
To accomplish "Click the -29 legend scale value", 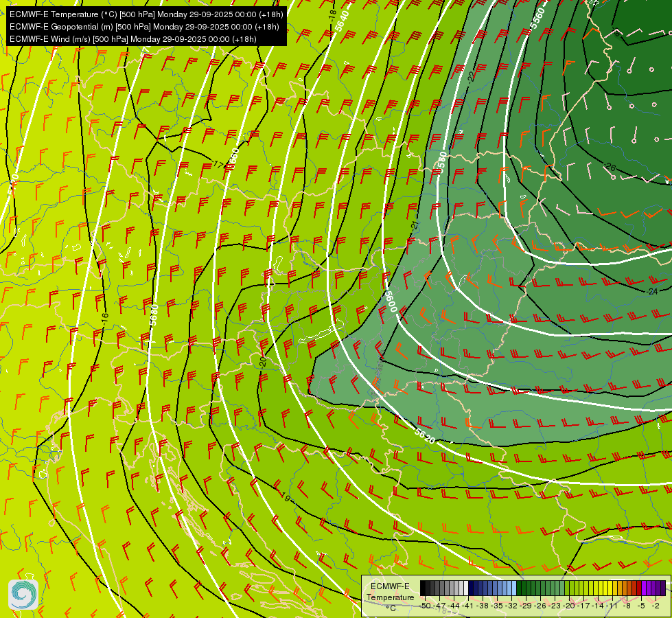I will (525, 606).
